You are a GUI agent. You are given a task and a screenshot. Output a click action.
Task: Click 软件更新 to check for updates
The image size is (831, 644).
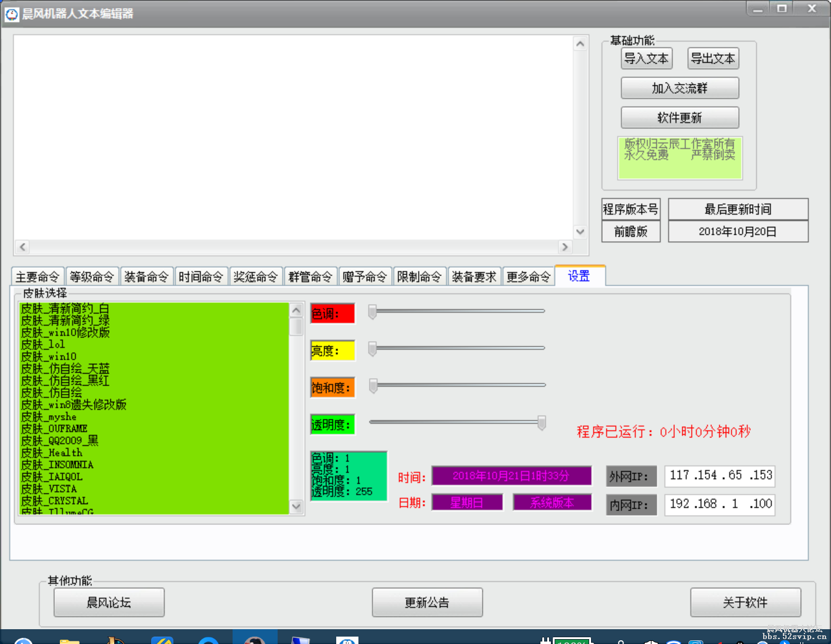680,117
